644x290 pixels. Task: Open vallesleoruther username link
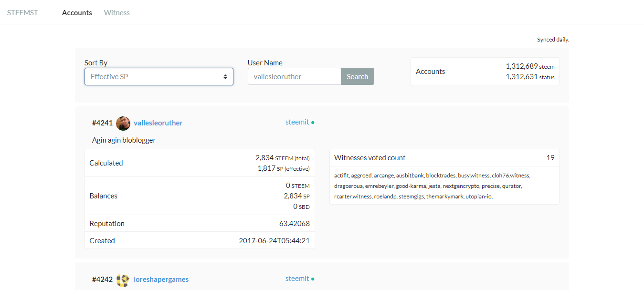158,123
